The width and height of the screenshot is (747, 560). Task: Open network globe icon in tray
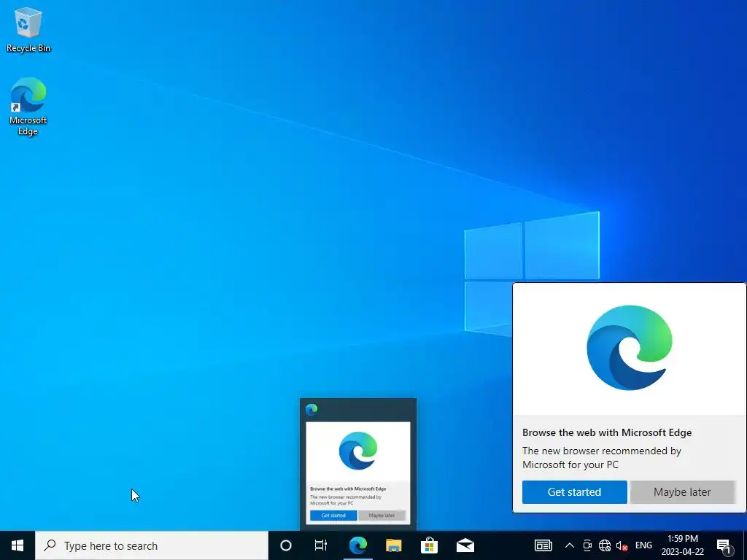[x=605, y=545]
